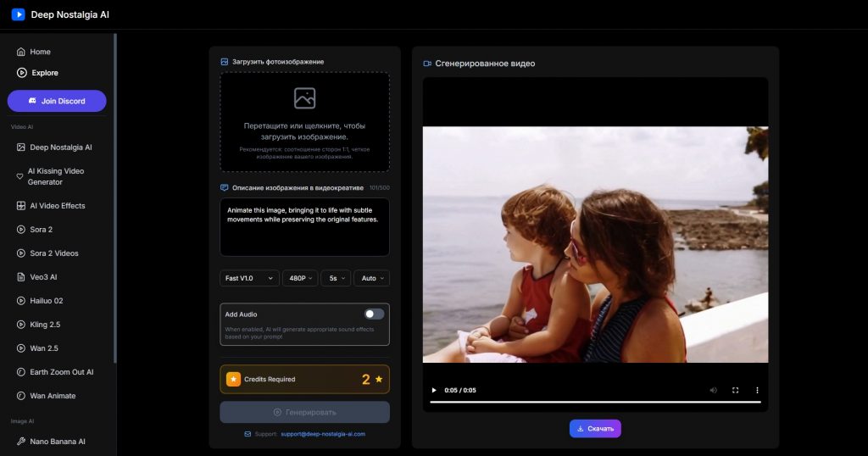Select Explore in the sidebar menu
The height and width of the screenshot is (456, 868).
click(x=44, y=73)
